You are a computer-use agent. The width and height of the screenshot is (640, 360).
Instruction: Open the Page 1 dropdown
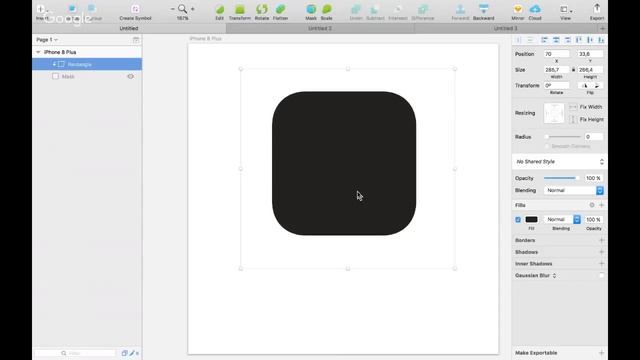(47, 40)
